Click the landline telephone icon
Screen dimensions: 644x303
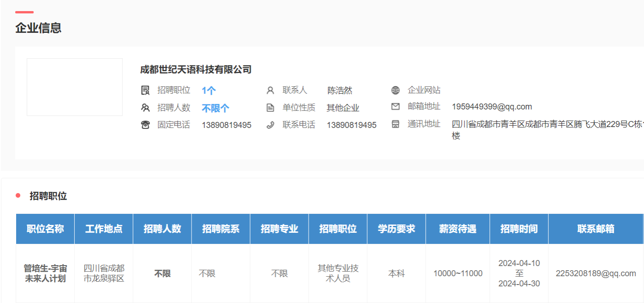pos(145,125)
